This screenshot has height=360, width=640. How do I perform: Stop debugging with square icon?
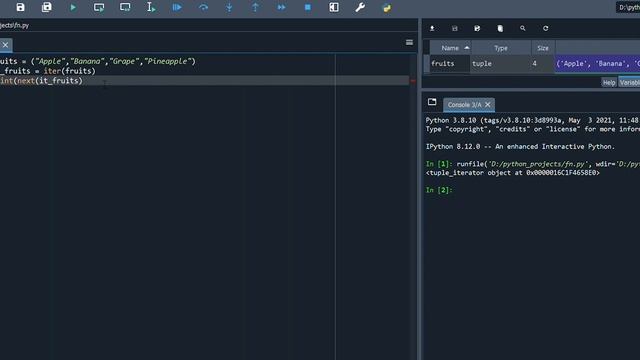[x=308, y=7]
